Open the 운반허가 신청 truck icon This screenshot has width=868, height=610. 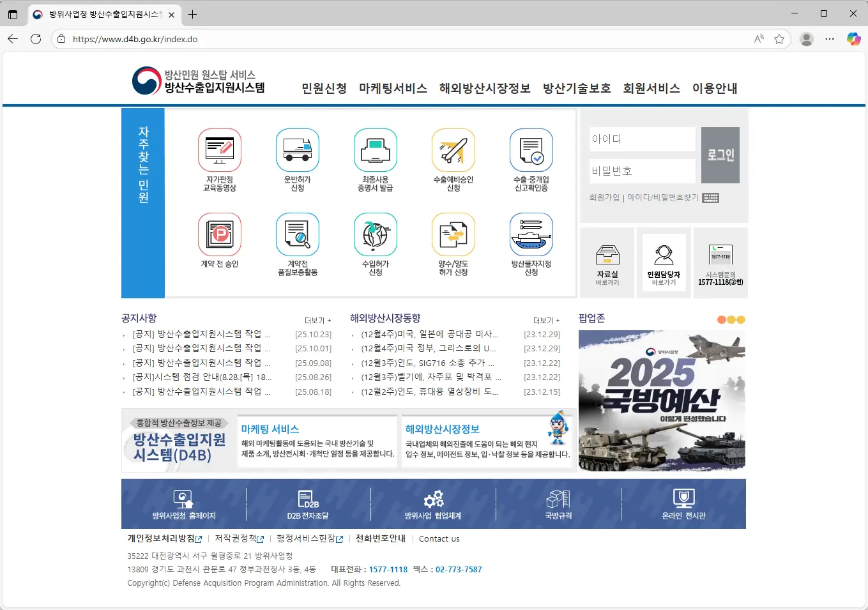coord(298,151)
